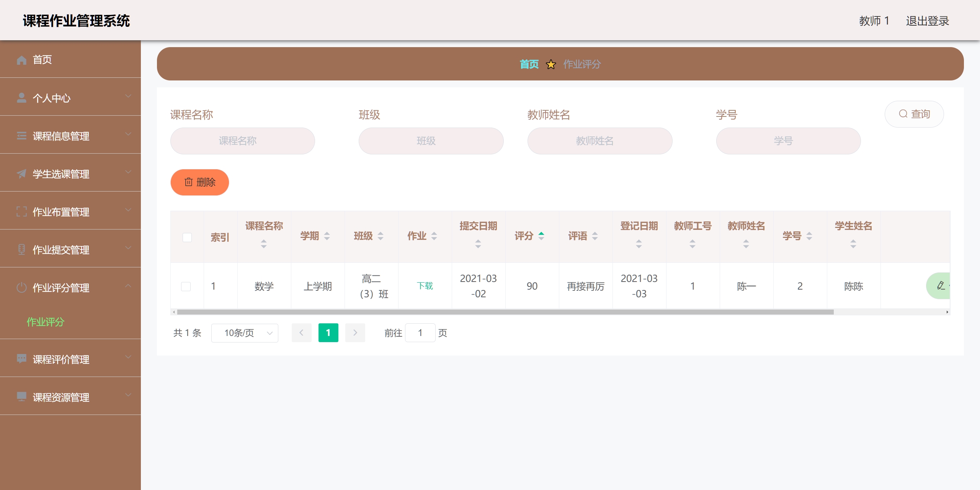Click the 作业评分 breadcrumb text
This screenshot has width=980, height=490.
tap(582, 64)
